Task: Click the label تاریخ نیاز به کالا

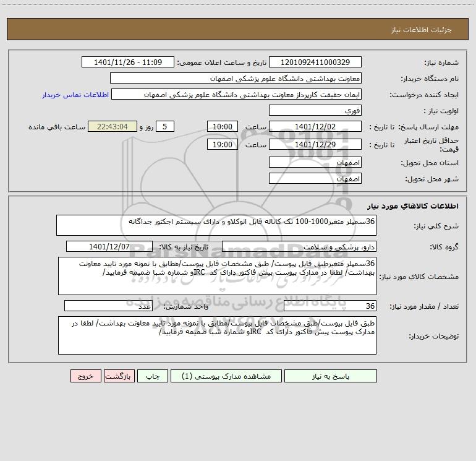Action: [x=184, y=247]
